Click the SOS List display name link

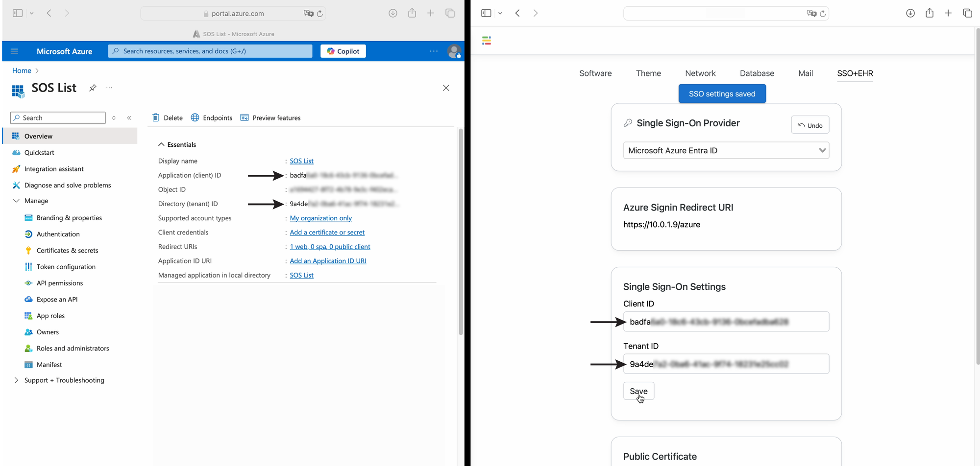tap(301, 161)
